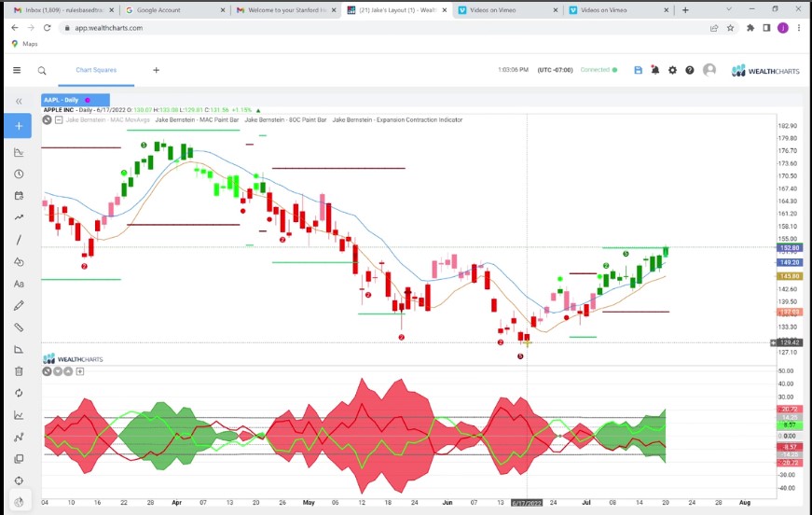Select the chart type tool in sidebar
This screenshot has width=812, height=515.
click(19, 152)
